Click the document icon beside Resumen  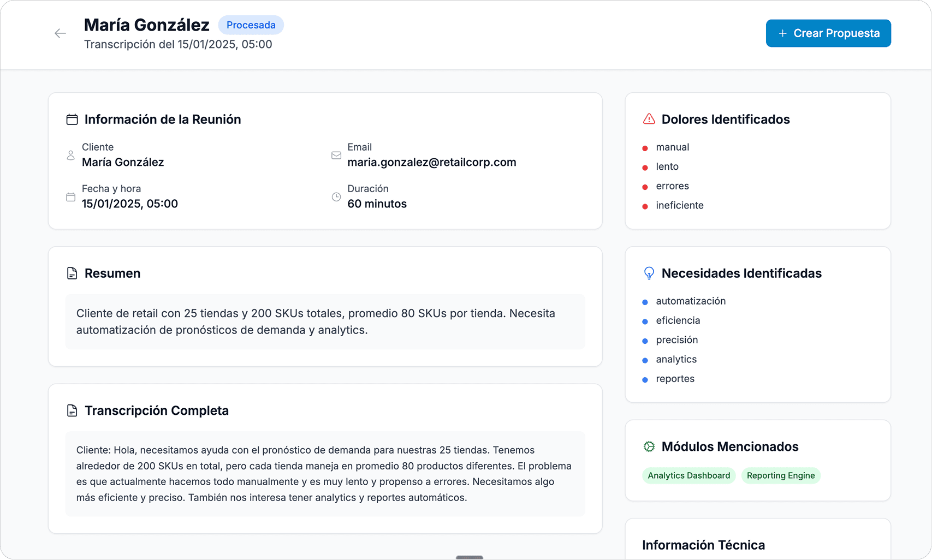pos(73,273)
